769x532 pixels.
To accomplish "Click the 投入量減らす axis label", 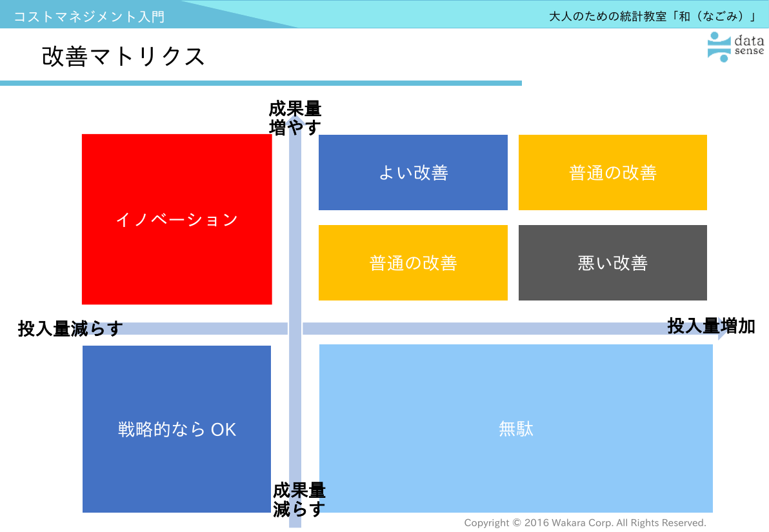I will coord(70,328).
